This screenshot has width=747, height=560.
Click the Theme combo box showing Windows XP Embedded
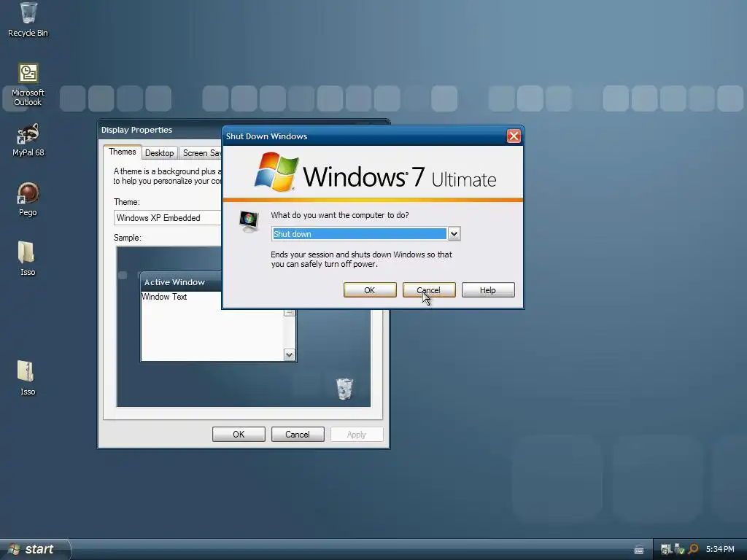coord(168,217)
